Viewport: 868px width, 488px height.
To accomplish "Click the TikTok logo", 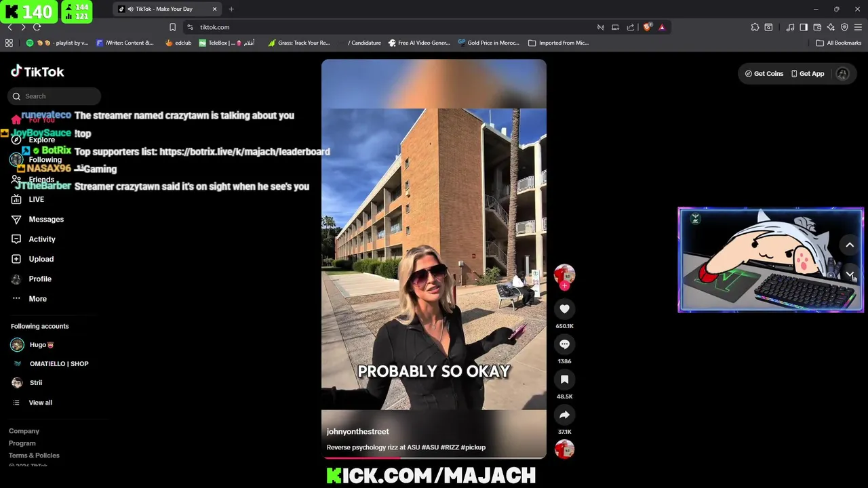I will pos(37,72).
